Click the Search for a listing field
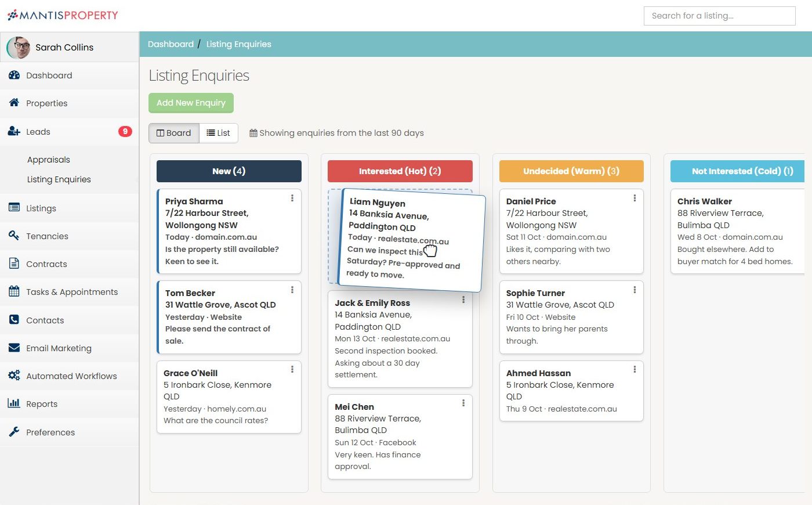This screenshot has width=812, height=505. [719, 16]
